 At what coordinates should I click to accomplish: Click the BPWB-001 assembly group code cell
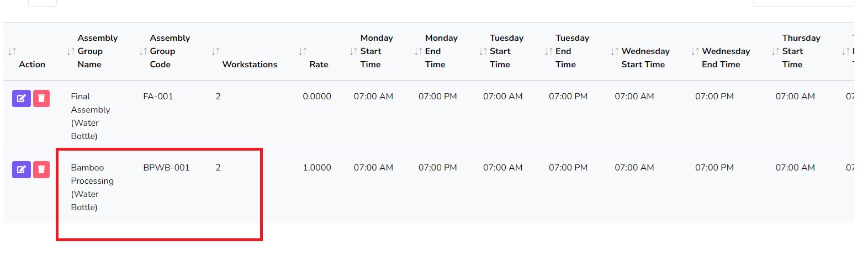[166, 168]
